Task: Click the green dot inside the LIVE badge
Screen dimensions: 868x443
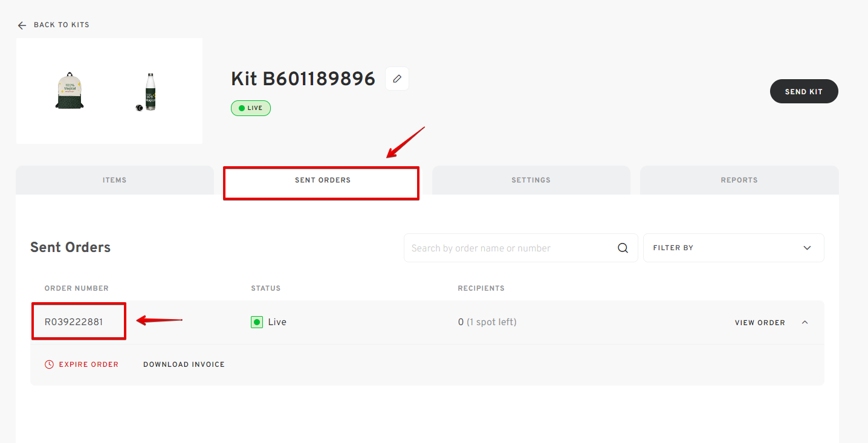Action: point(241,108)
